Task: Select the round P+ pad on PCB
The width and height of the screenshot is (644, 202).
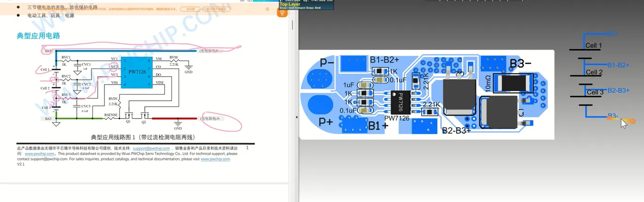Action: pyautogui.click(x=320, y=104)
